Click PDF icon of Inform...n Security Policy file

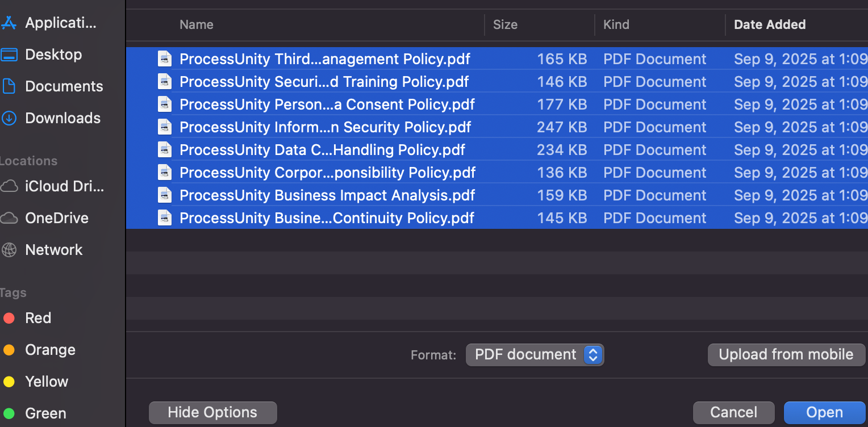(165, 127)
